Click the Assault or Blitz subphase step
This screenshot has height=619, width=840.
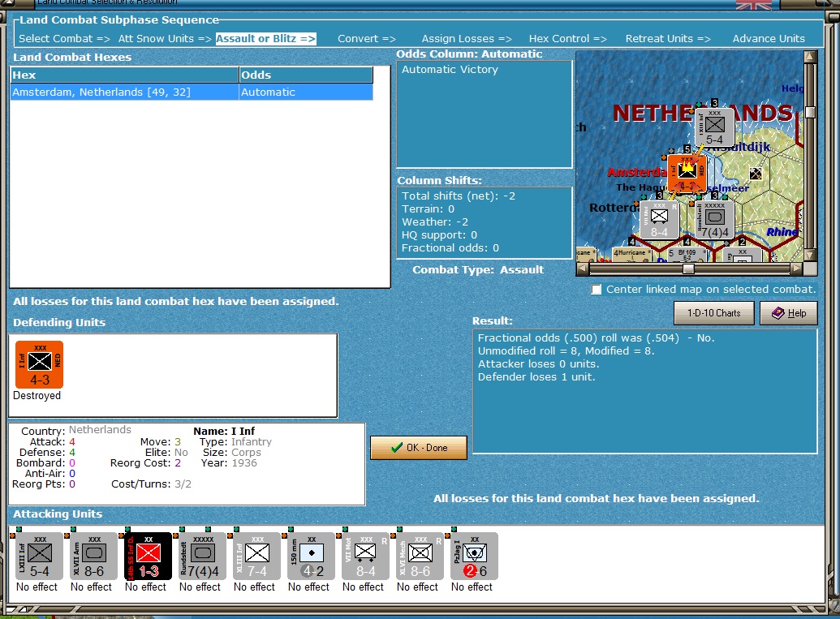pos(265,39)
